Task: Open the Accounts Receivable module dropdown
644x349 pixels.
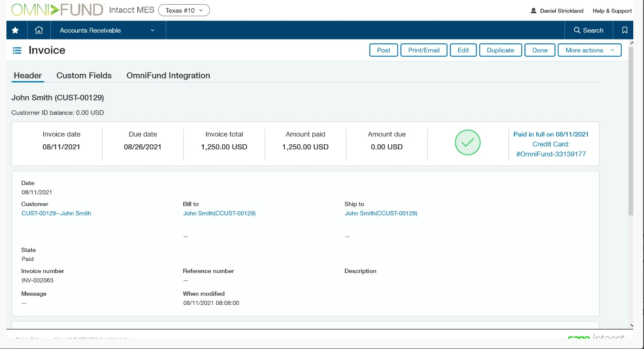Action: [107, 30]
